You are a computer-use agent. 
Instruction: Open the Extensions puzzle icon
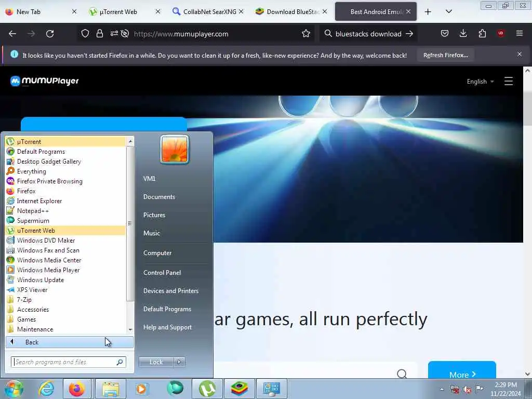click(x=482, y=33)
